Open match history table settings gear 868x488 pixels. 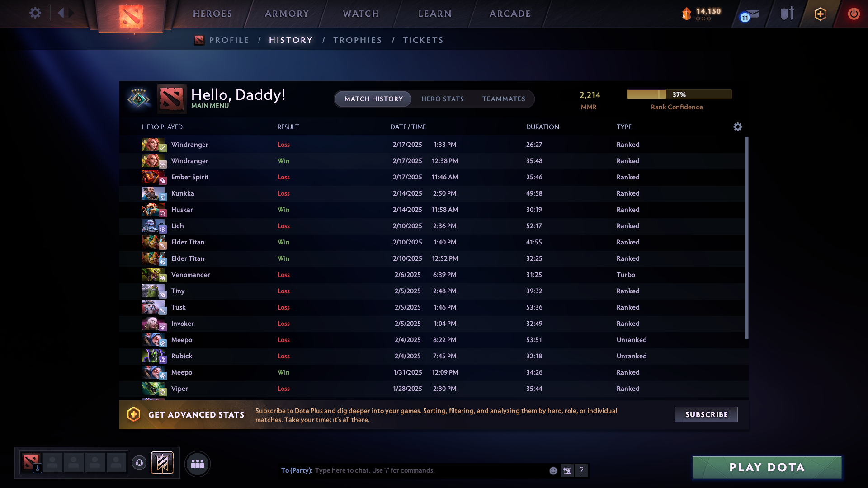tap(737, 127)
